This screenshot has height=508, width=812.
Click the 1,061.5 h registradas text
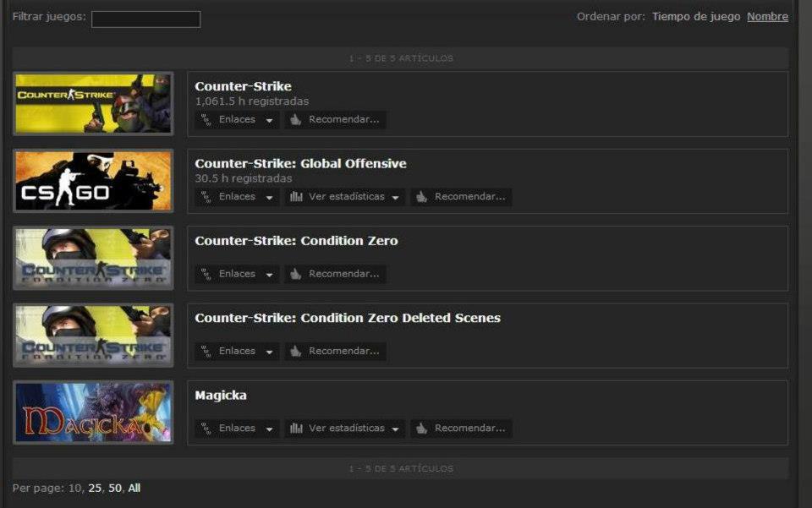click(x=252, y=101)
